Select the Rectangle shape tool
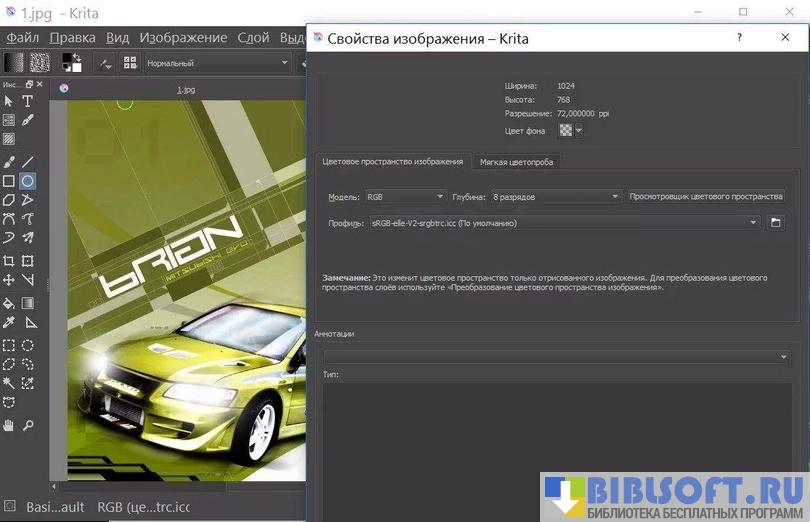 (9, 181)
